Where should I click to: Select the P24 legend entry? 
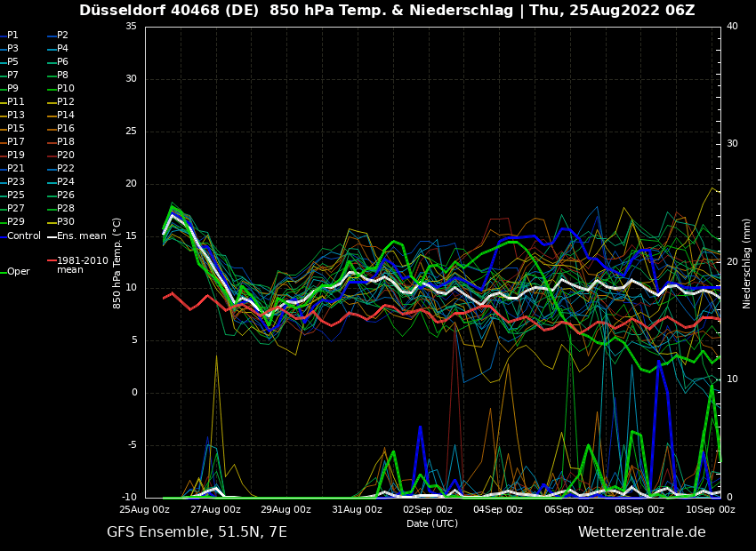pos(65,182)
